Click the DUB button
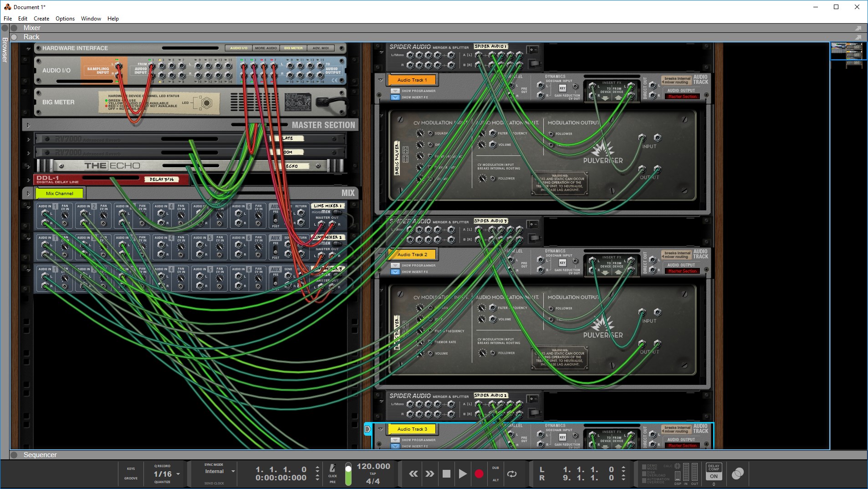868x489 pixels. point(495,468)
